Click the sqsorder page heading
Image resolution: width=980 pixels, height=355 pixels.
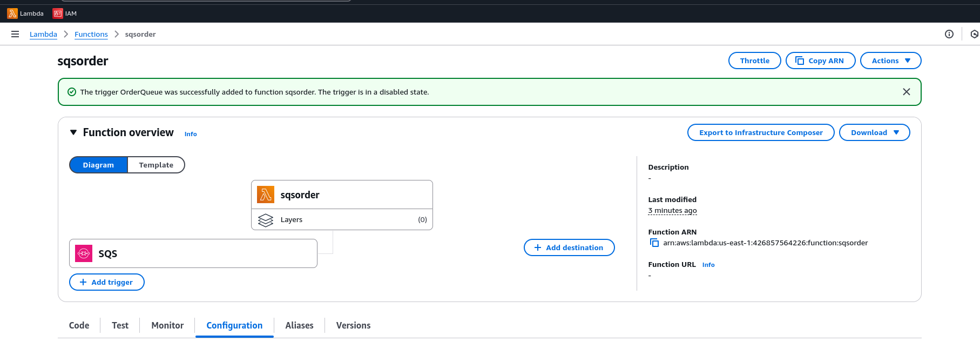[x=83, y=61]
